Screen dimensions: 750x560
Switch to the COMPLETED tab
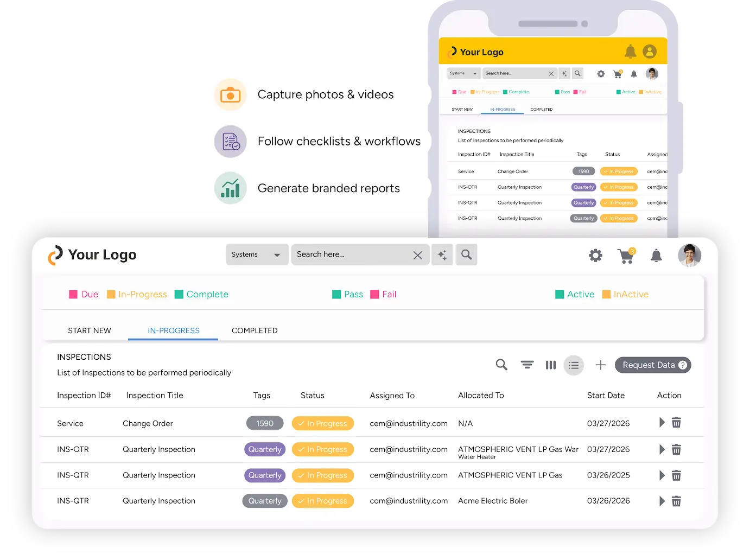click(255, 330)
